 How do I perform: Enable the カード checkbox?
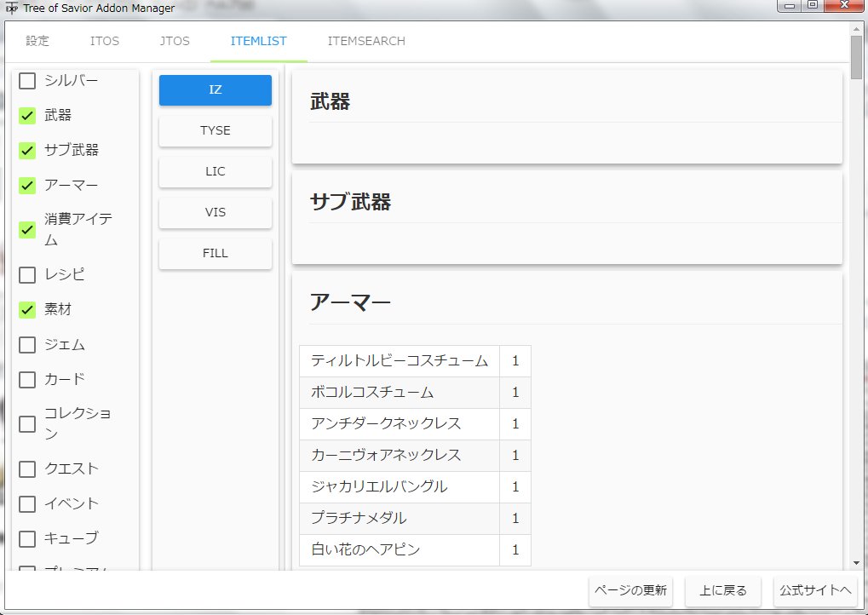(x=26, y=379)
